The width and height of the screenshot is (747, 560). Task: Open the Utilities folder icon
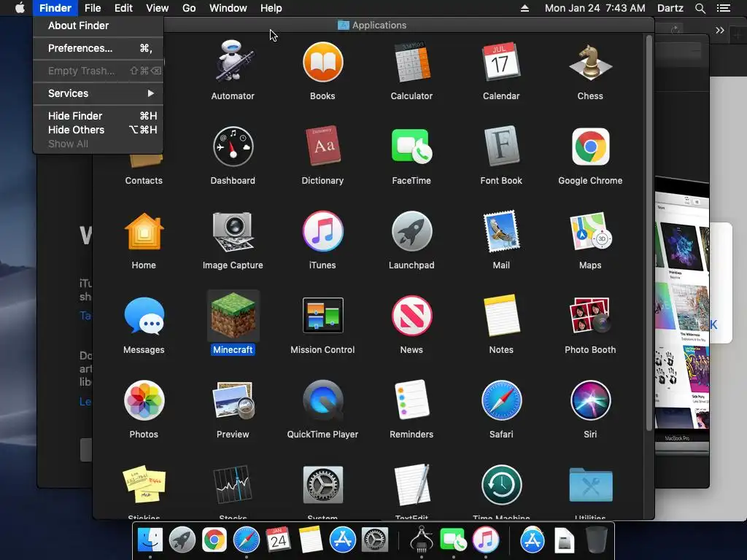tap(590, 485)
